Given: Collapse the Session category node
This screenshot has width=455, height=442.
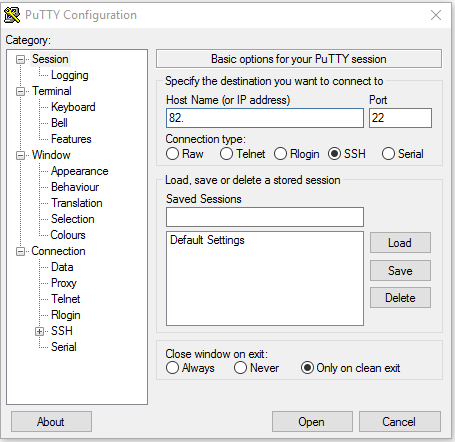Looking at the screenshot, I should [x=20, y=60].
